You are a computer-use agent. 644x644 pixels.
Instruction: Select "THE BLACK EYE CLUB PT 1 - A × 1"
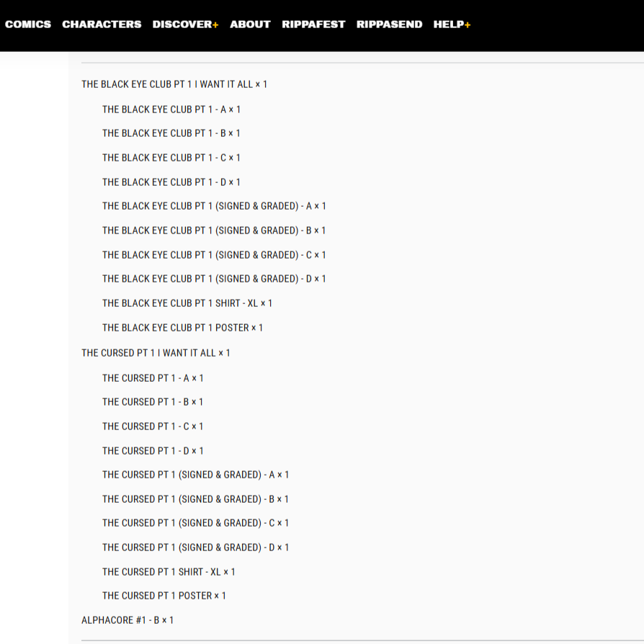click(171, 109)
